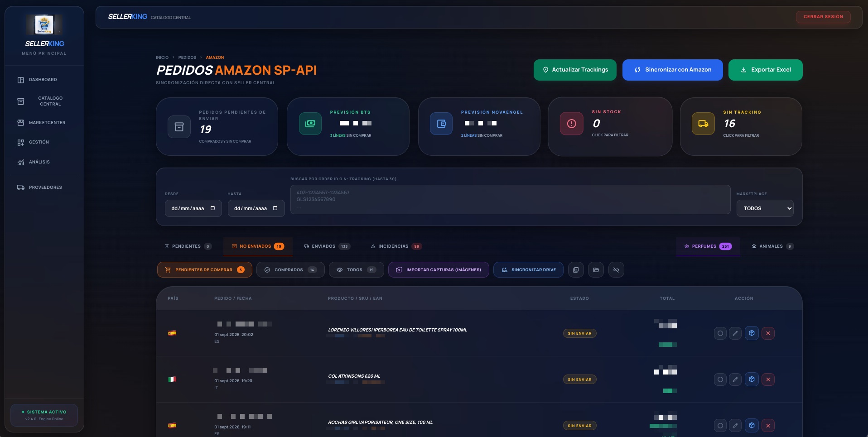This screenshot has height=437, width=868.
Task: Open Catálogo Central in the sidebar
Action: tap(44, 101)
